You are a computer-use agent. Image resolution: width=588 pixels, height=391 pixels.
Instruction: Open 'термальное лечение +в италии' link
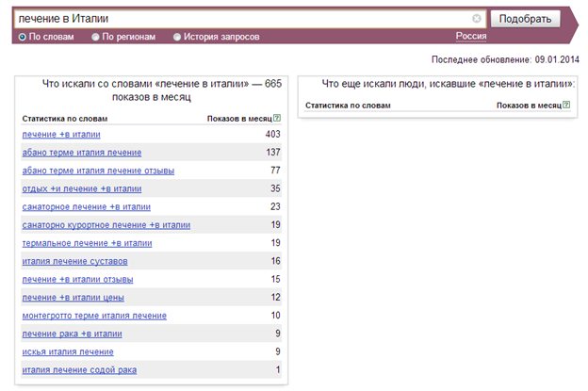(x=87, y=243)
